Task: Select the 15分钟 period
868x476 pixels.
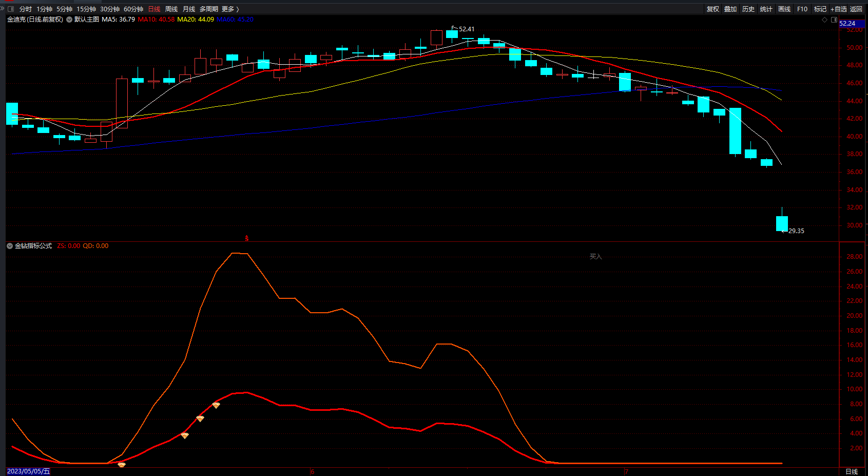Action: (x=86, y=9)
